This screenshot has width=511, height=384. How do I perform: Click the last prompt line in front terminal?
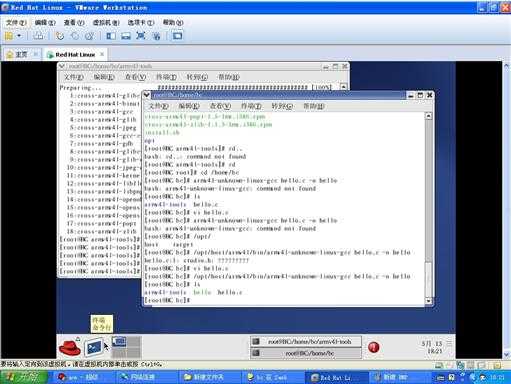[x=167, y=300]
